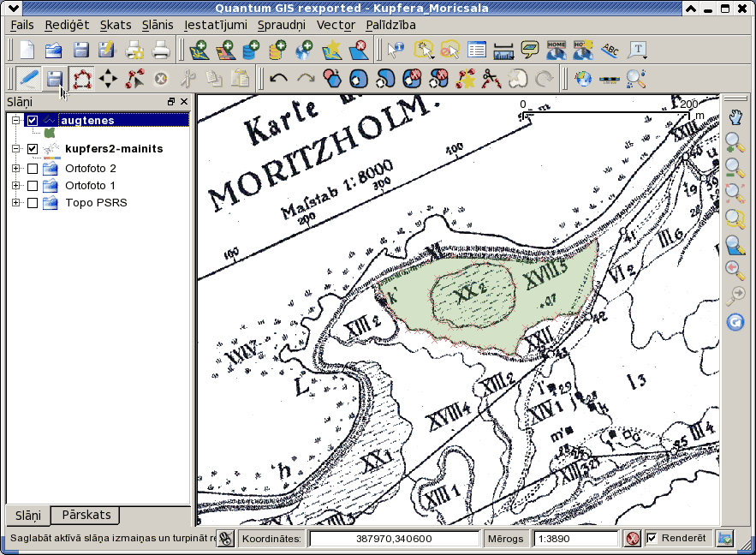Open the Spraudņi menu
Screen dimensions: 756x555
282,25
